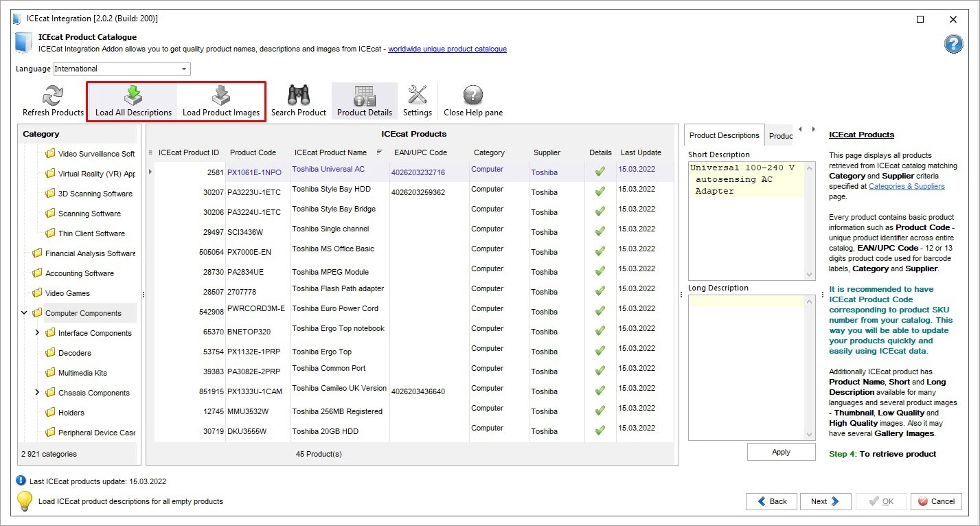Click Details checkmark for Toshiba Ergo Top
Screen dimensions: 980x526
tap(600, 352)
